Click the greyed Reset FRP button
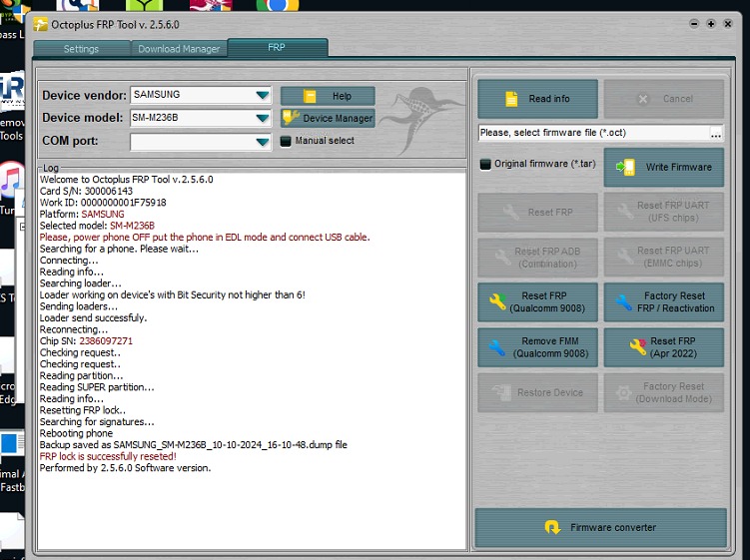The width and height of the screenshot is (750, 560). pos(537,213)
